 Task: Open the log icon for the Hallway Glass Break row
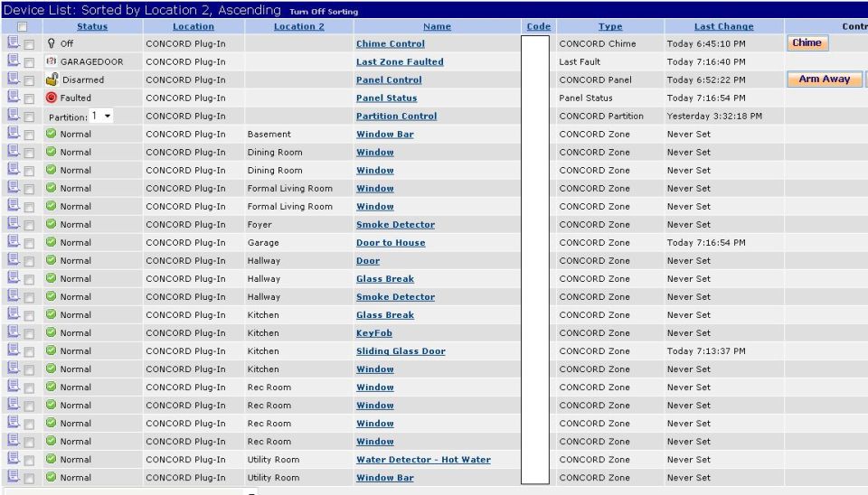(14, 277)
